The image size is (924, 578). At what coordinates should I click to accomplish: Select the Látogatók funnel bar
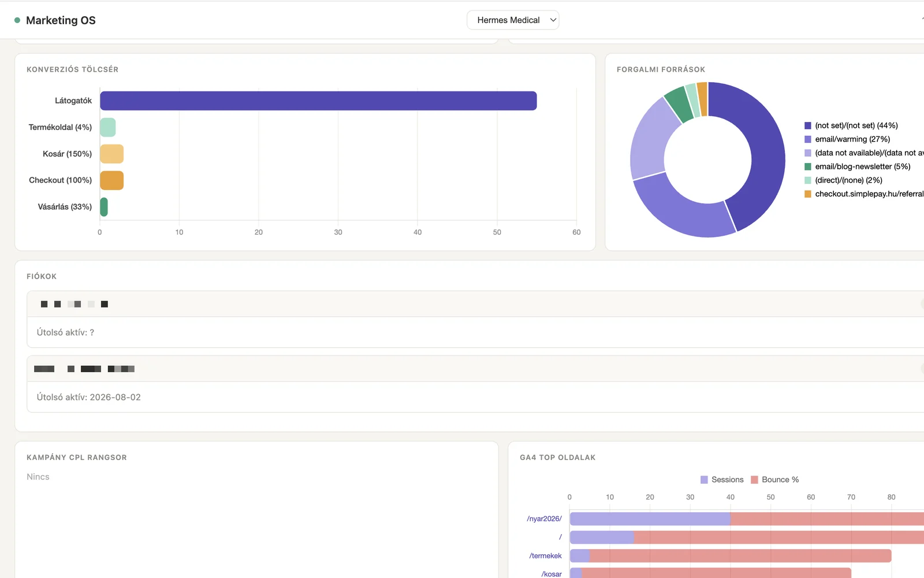click(318, 101)
